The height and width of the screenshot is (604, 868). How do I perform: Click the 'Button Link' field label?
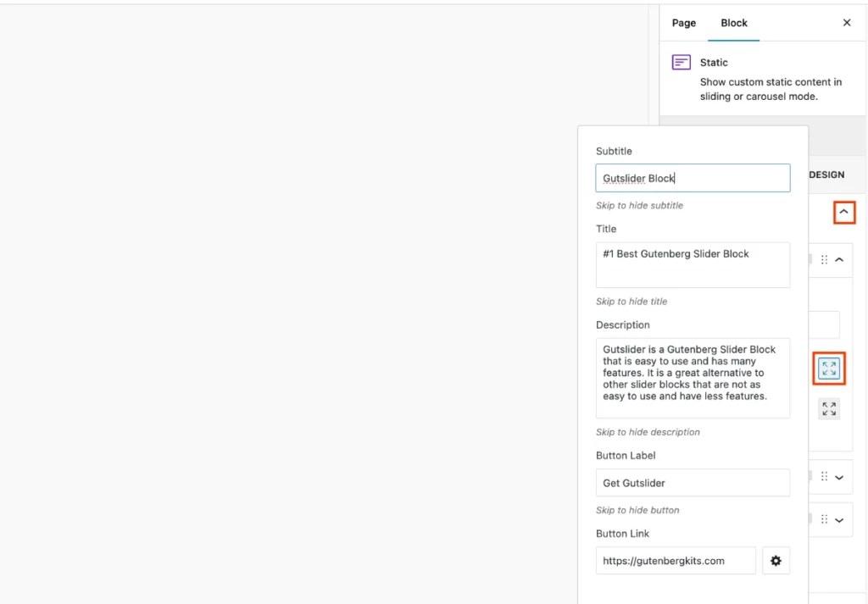click(x=622, y=534)
